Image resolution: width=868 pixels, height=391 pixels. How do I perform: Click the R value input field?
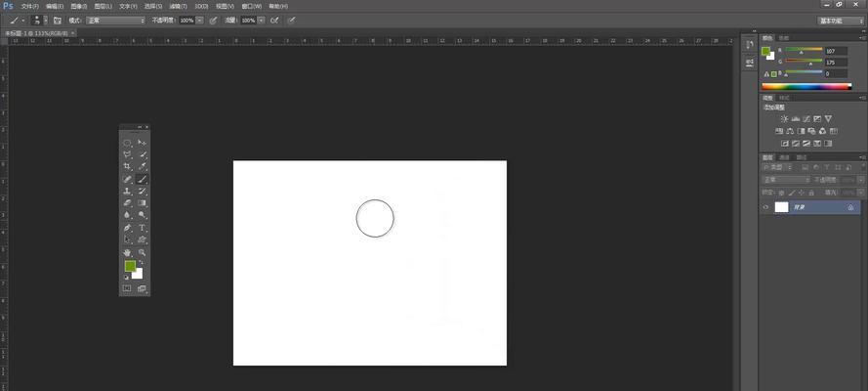click(x=836, y=51)
